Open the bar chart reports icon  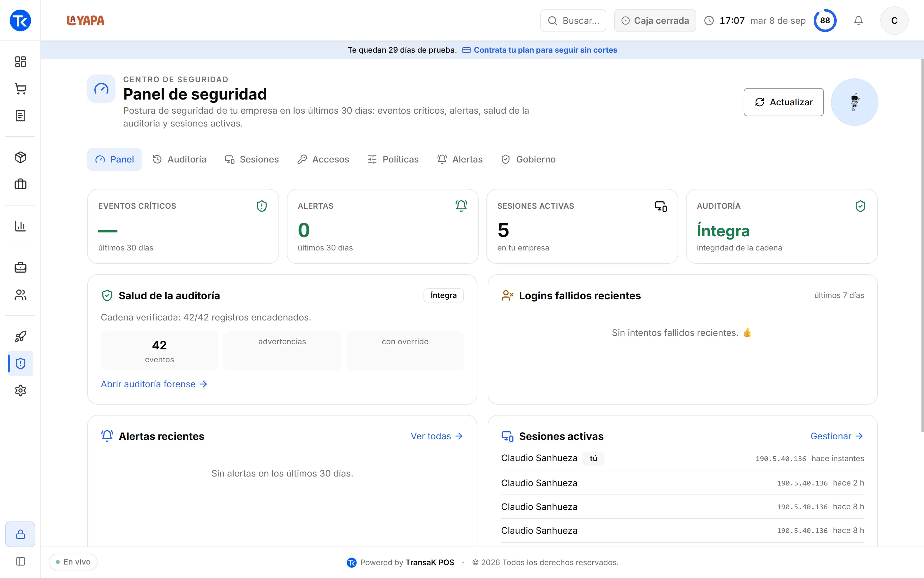click(20, 226)
